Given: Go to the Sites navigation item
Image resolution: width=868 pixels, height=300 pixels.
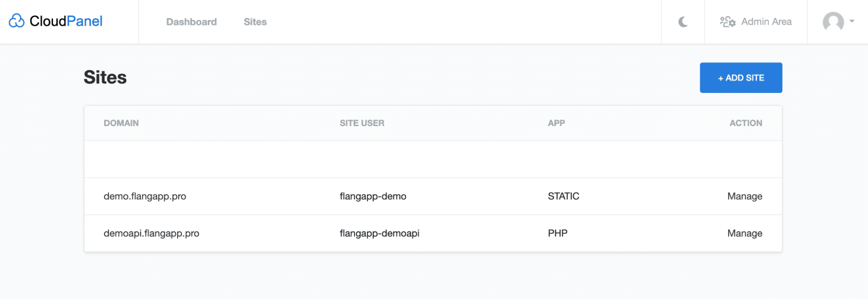Looking at the screenshot, I should [x=255, y=22].
